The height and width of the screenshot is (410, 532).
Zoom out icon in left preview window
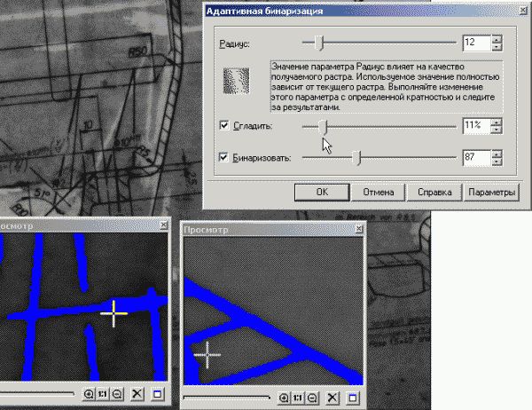117,394
